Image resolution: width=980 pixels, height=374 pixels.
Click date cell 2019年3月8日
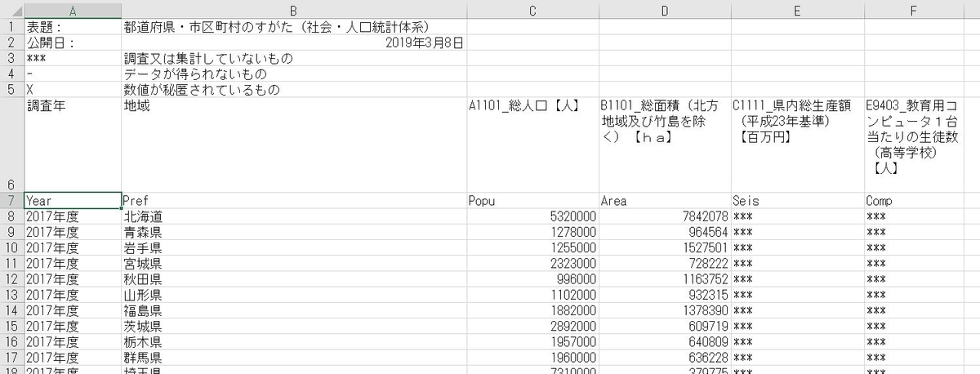pos(294,43)
